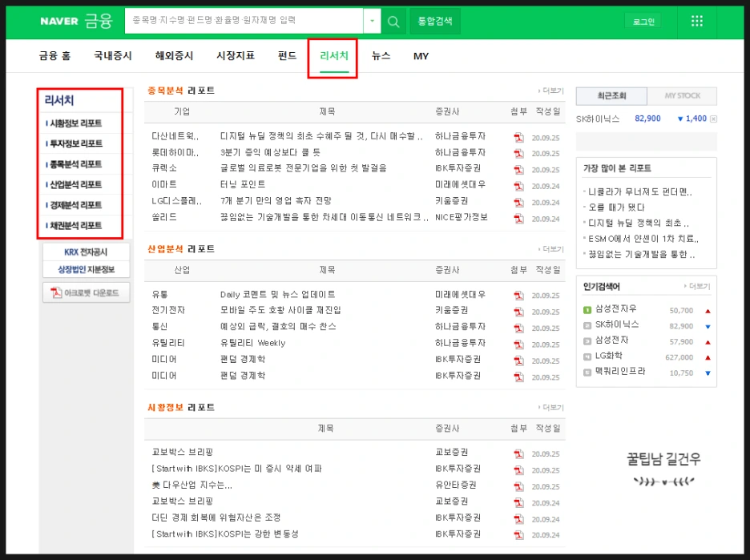Open PDF for 전기전자 모바일 report
Viewport: 750px width, 560px height.
click(518, 312)
